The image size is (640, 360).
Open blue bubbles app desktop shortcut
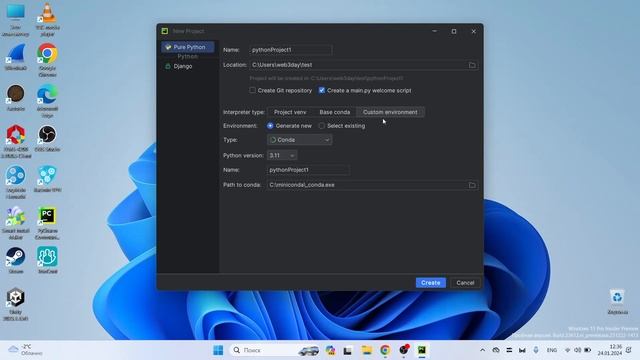tap(16, 182)
